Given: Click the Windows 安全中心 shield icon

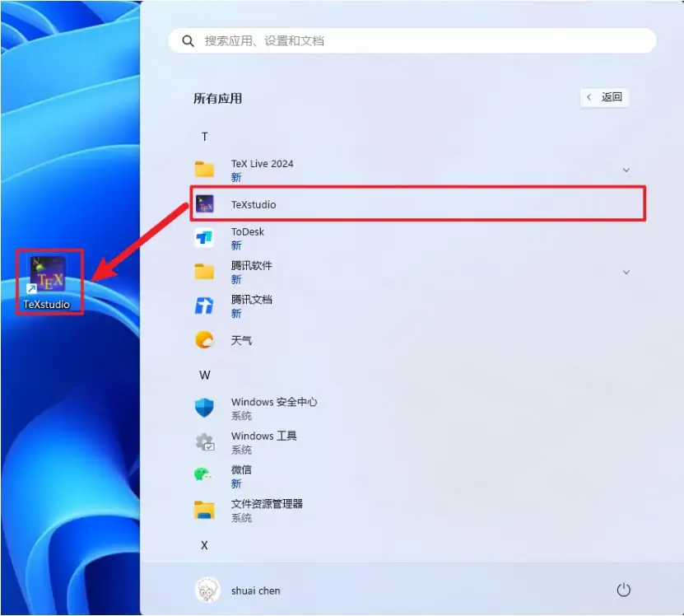Looking at the screenshot, I should click(x=204, y=408).
